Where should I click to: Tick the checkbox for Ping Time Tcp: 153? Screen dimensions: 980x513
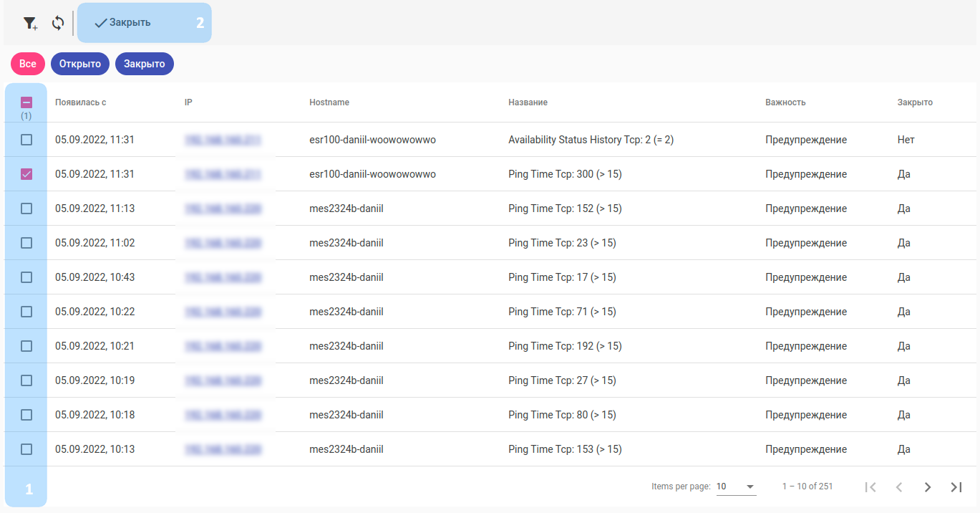click(26, 449)
